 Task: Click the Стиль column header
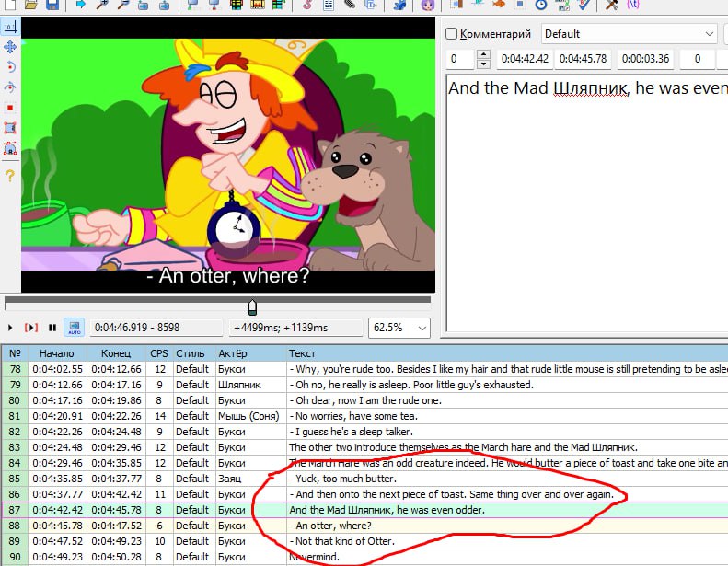(x=193, y=353)
